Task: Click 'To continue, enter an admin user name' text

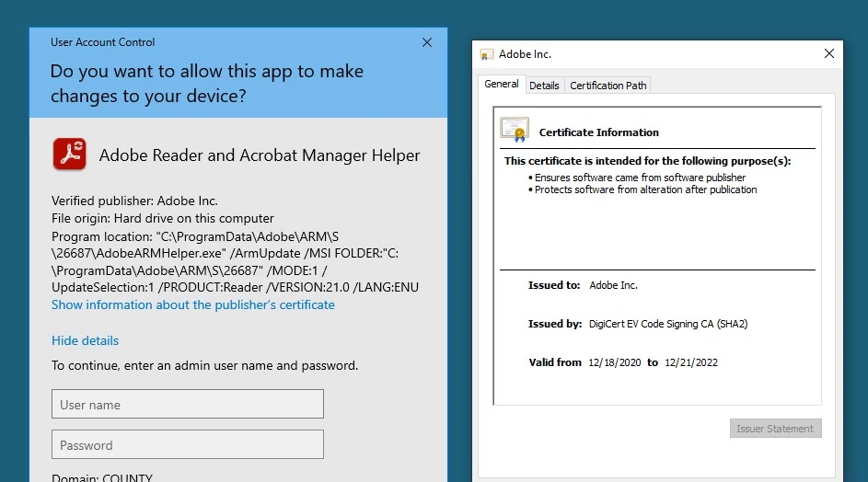Action: [x=205, y=366]
